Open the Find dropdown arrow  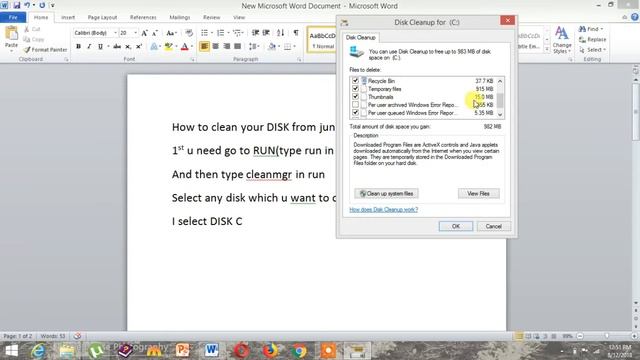coord(602,29)
